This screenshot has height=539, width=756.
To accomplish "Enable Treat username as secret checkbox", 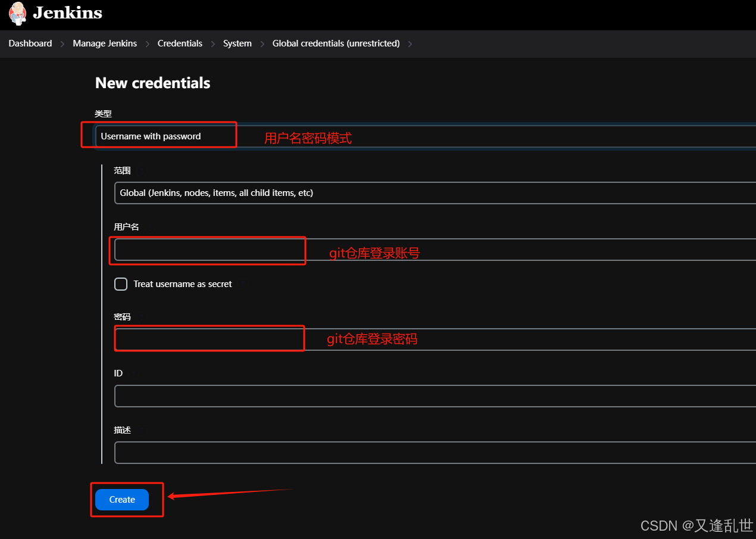I will click(x=121, y=284).
